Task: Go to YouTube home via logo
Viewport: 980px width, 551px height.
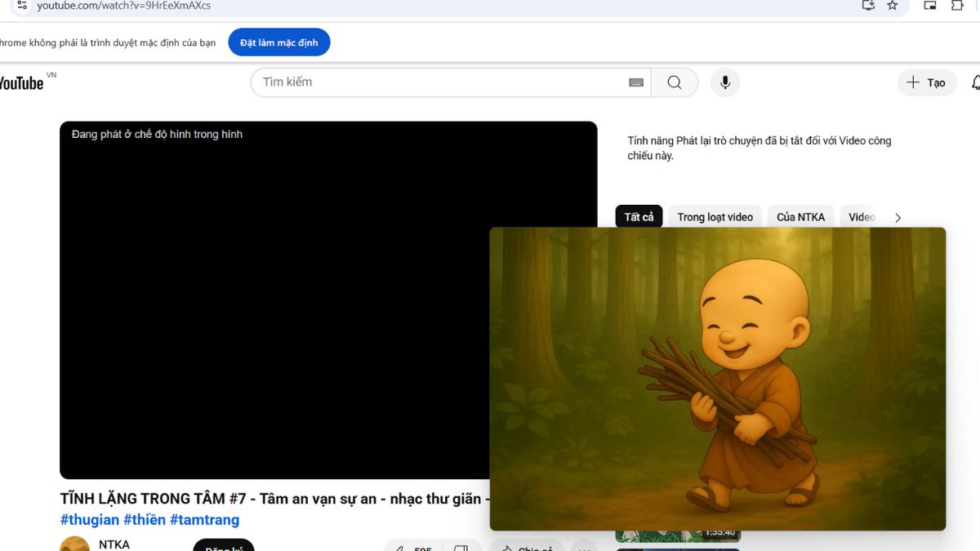Action: point(22,82)
